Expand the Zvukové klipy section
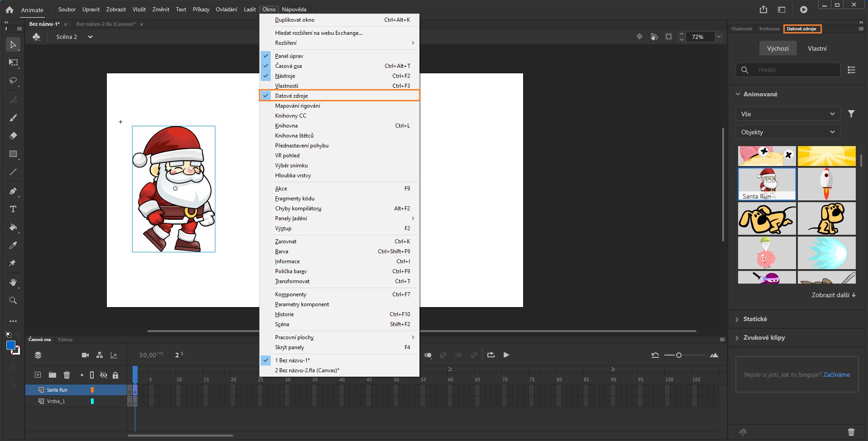 pyautogui.click(x=737, y=338)
